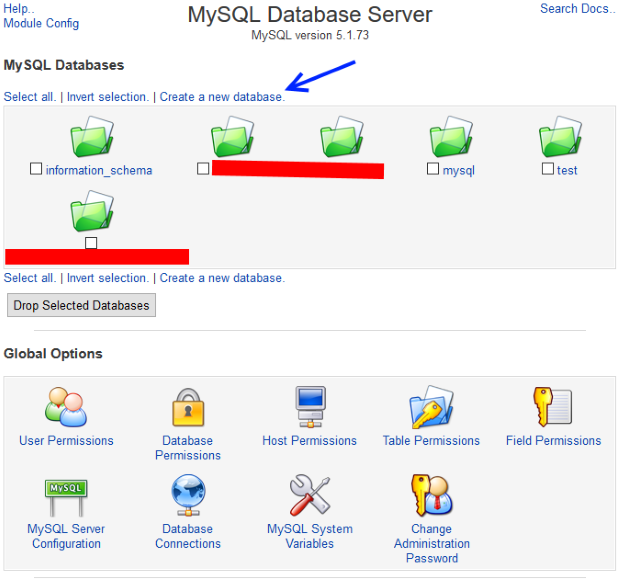Open the Database Connections text link

(188, 536)
